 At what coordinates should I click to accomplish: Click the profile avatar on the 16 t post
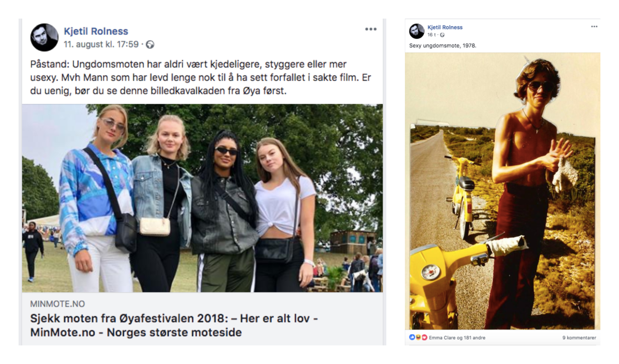click(x=417, y=31)
